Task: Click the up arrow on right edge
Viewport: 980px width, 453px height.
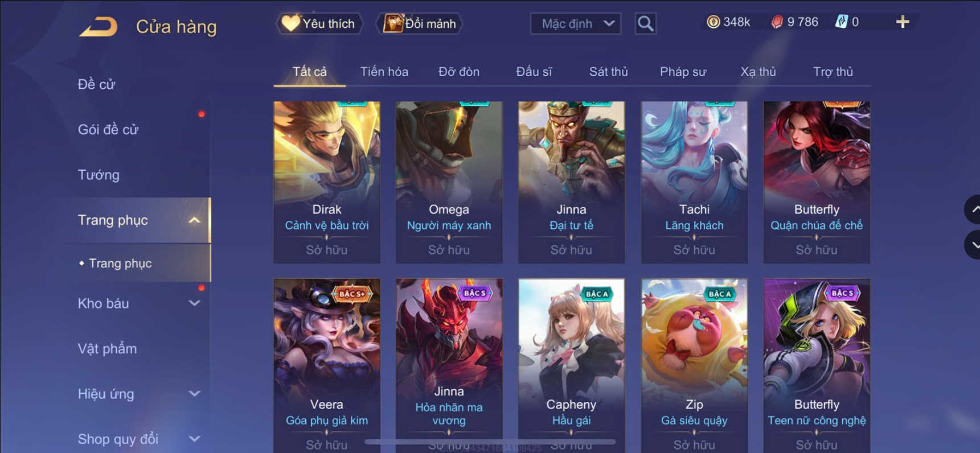Action: pos(973,209)
